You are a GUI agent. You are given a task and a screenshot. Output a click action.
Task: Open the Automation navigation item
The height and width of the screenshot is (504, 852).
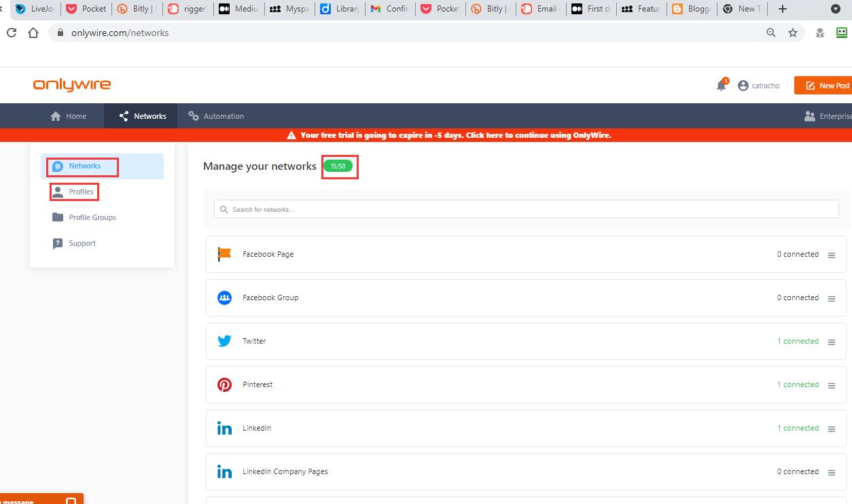point(216,116)
